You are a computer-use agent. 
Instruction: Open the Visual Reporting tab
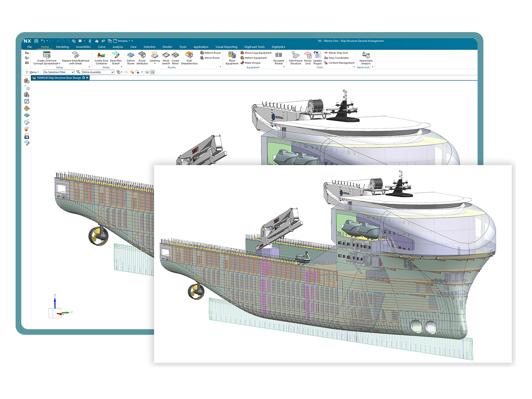226,47
